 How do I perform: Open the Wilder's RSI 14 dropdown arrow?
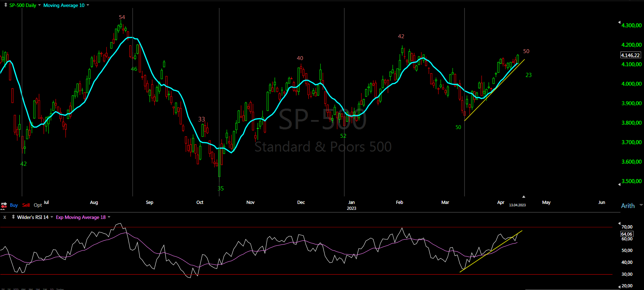(52, 217)
